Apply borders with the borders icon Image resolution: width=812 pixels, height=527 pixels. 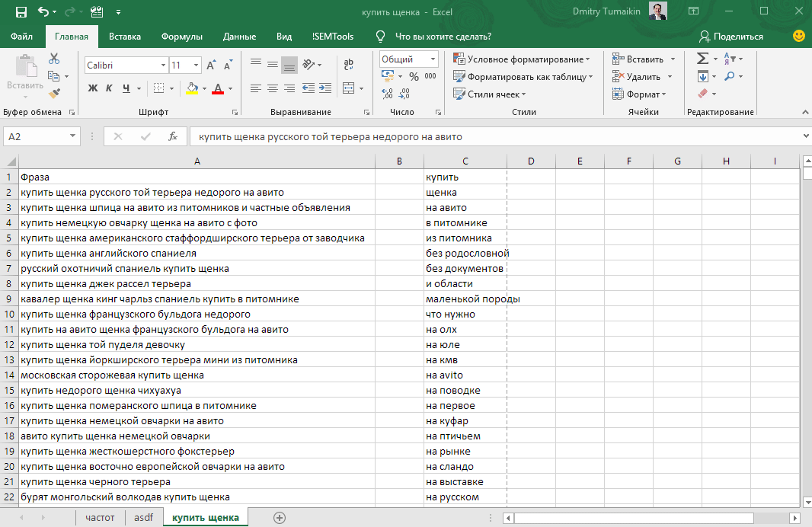(x=159, y=88)
